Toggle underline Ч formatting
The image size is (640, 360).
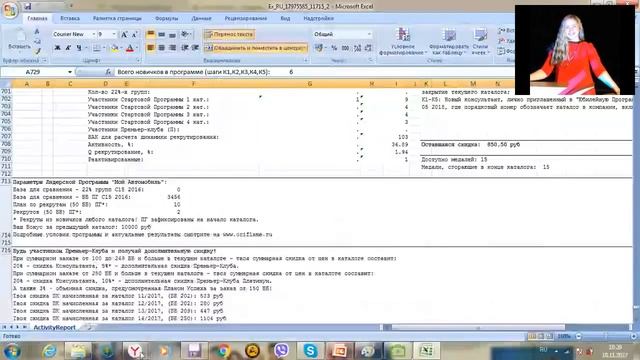79,48
